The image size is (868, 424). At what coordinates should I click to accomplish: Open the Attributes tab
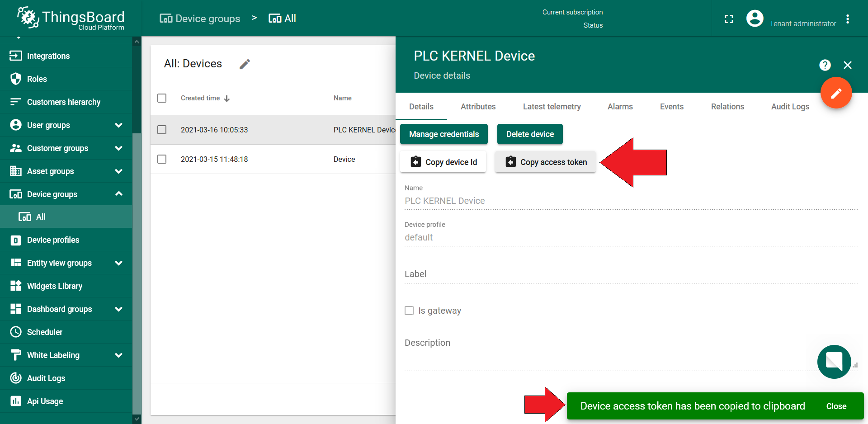[478, 107]
